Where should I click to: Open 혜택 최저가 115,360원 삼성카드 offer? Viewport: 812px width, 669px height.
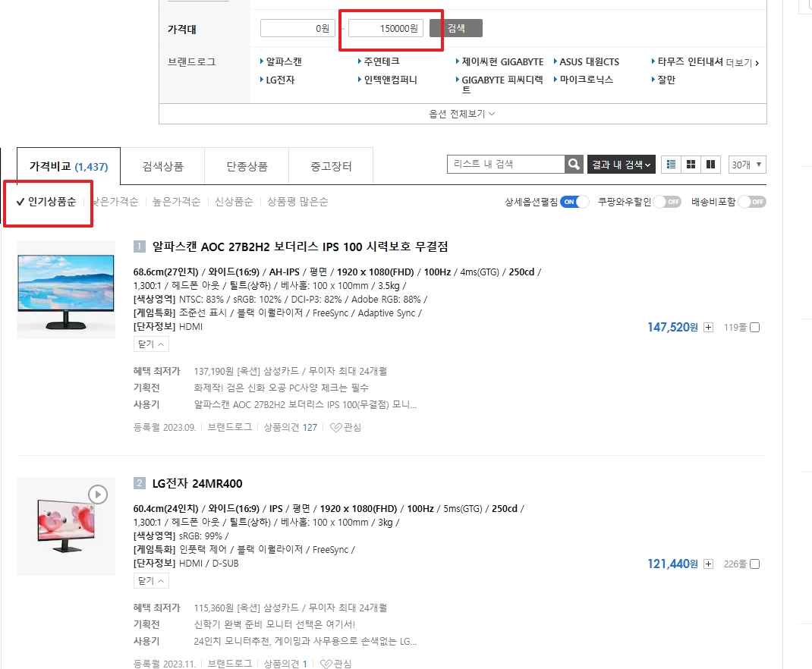click(x=291, y=608)
